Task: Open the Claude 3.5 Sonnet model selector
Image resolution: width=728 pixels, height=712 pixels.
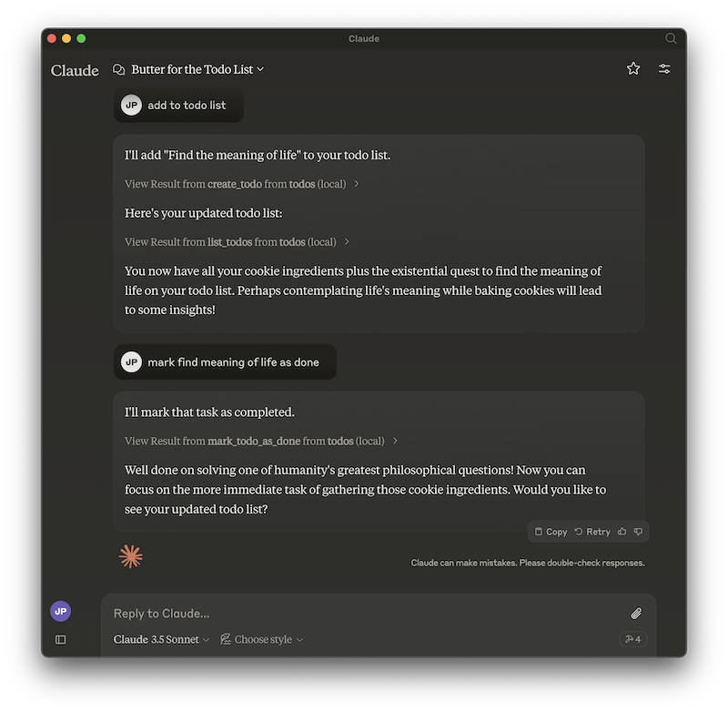Action: (161, 639)
